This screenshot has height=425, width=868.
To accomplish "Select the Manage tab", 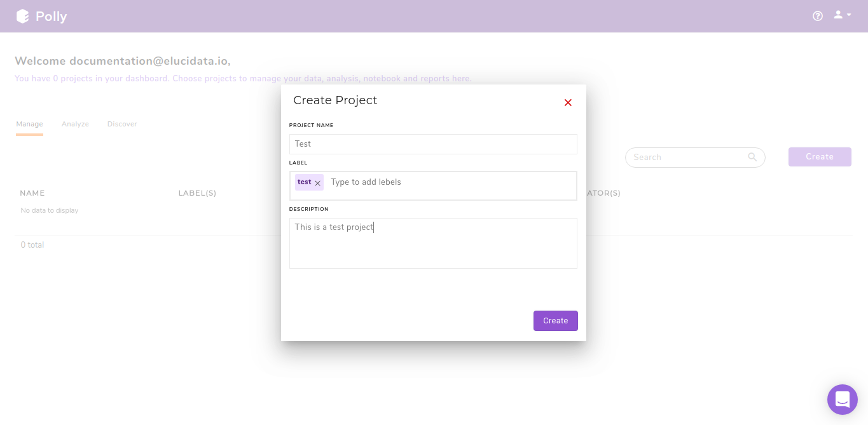I will (x=29, y=124).
